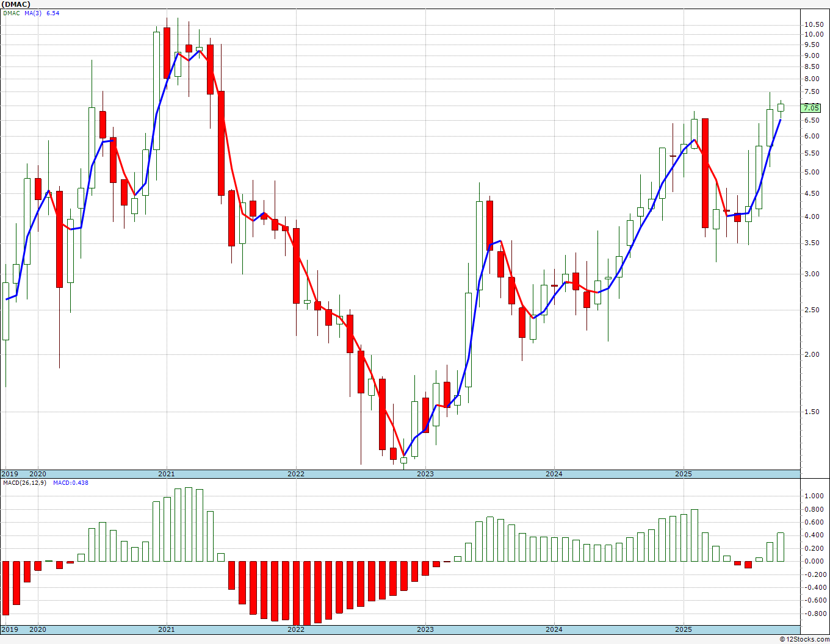Screen dimensions: 830x644
Task: Click 2021 on the price chart time axis
Action: pyautogui.click(x=167, y=474)
